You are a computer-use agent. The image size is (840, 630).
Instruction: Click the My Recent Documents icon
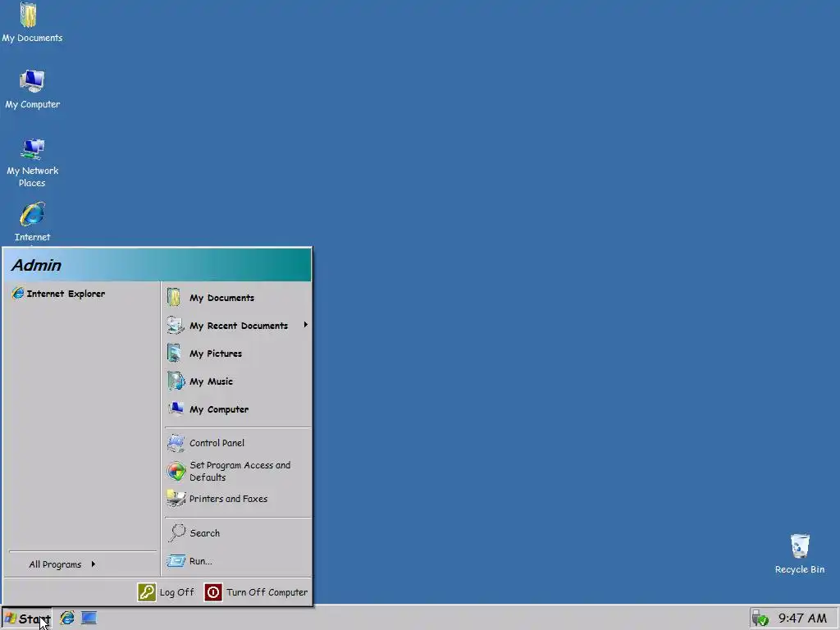[x=176, y=325]
